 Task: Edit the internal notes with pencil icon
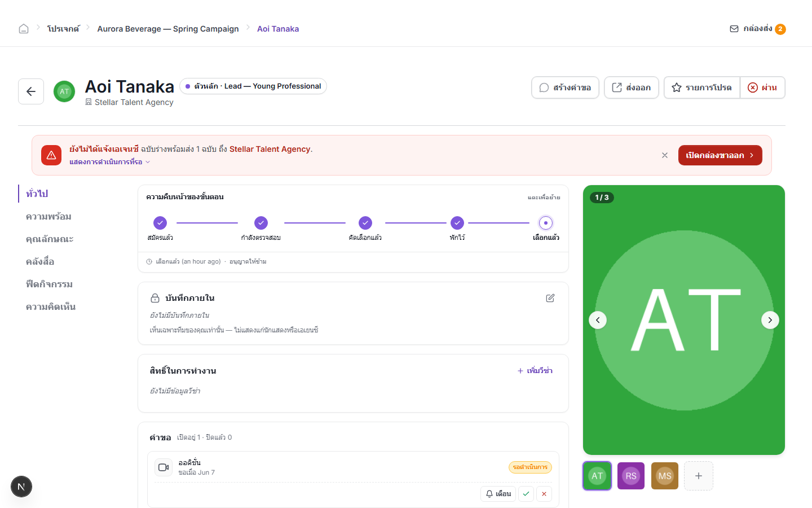tap(550, 298)
